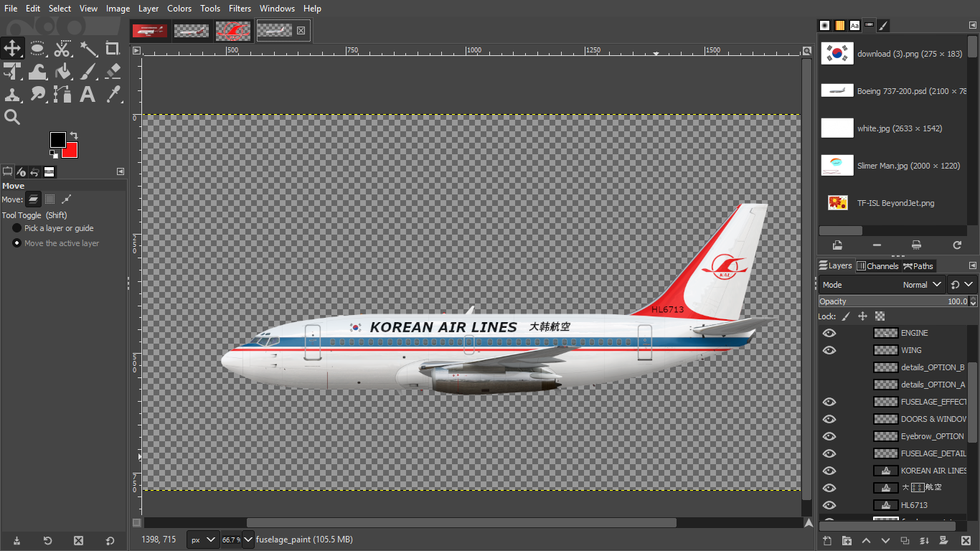
Task: Hide the WING layer
Action: pyautogui.click(x=829, y=350)
